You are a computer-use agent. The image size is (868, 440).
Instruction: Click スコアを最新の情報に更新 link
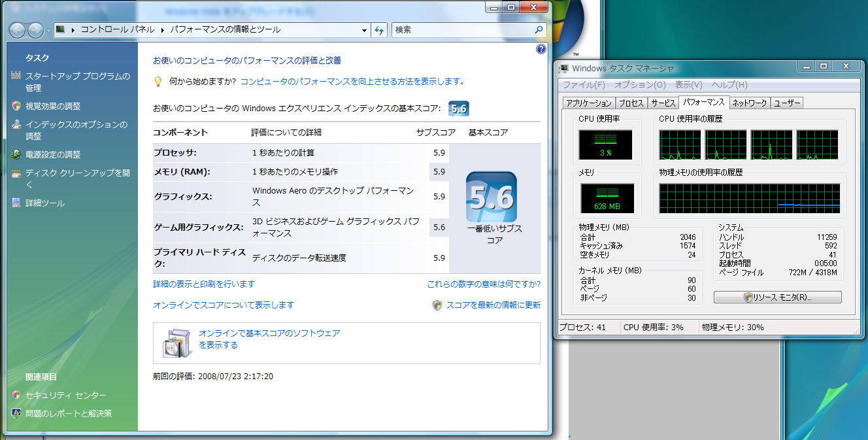[493, 305]
